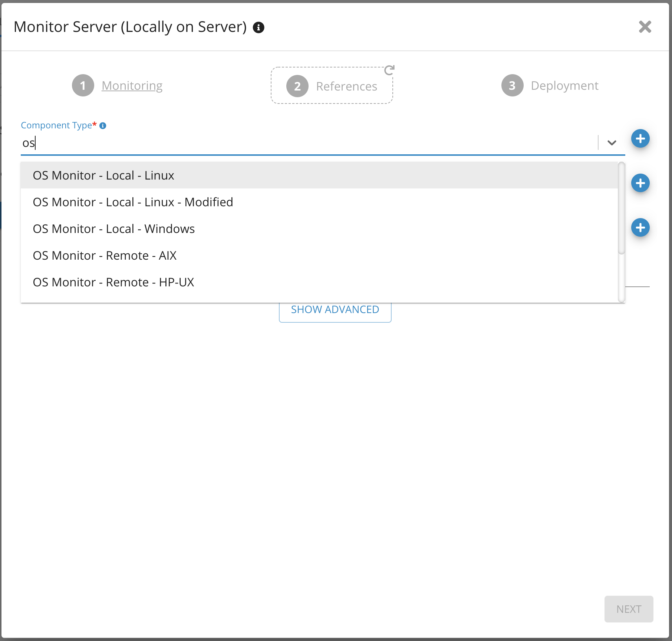Click the lowest blue plus button
The image size is (672, 641).
click(640, 228)
